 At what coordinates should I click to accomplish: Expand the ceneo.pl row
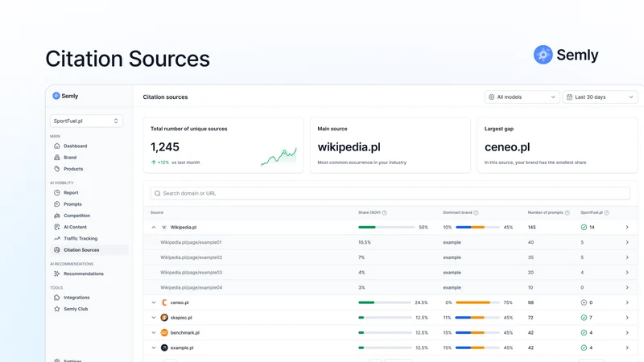pyautogui.click(x=154, y=303)
